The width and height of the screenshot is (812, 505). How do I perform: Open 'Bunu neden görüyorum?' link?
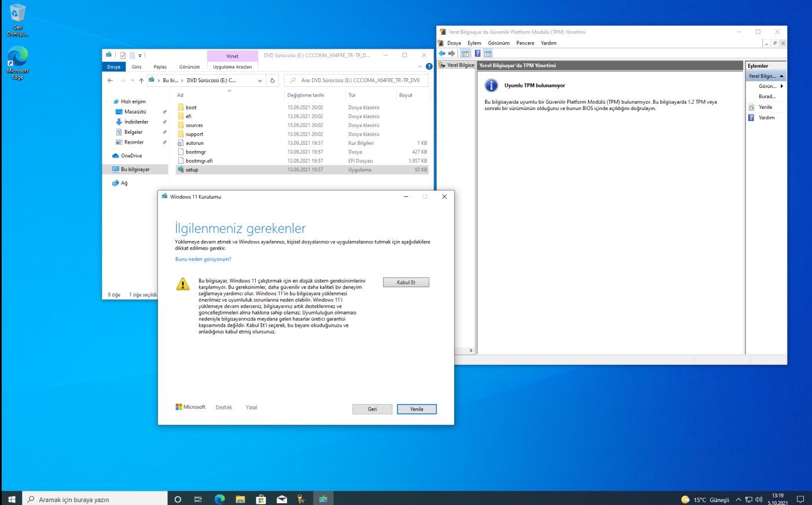[x=203, y=259]
